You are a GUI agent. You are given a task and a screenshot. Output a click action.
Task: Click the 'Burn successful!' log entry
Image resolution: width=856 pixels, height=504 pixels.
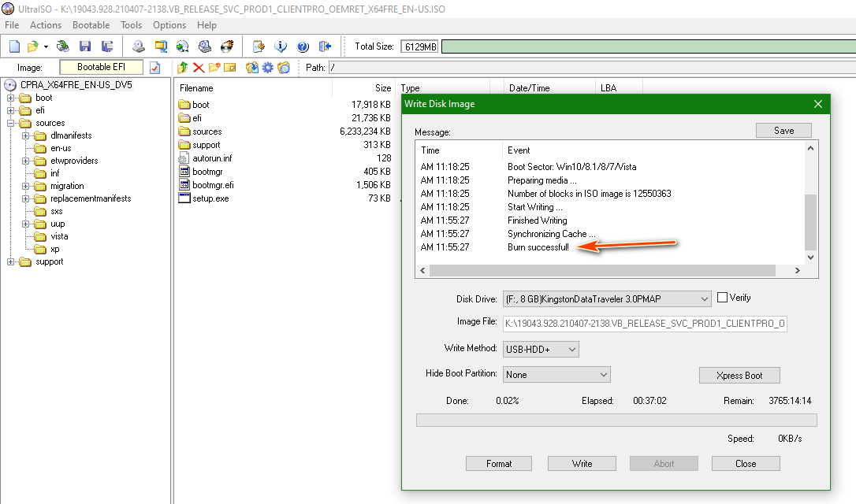pyautogui.click(x=538, y=247)
